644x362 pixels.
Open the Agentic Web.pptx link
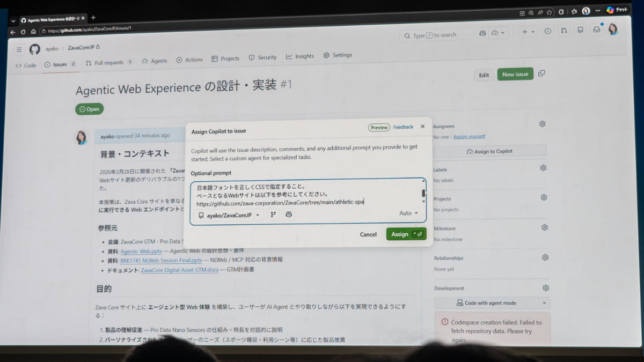(141, 251)
